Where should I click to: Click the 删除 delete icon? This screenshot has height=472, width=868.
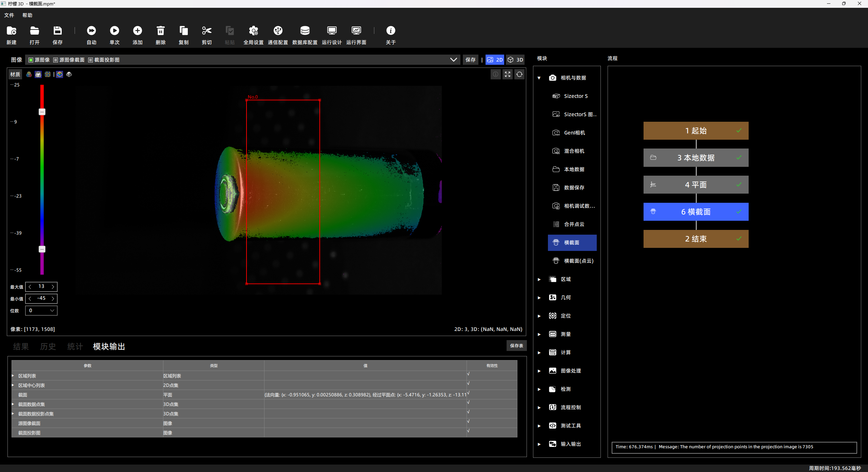tap(161, 31)
